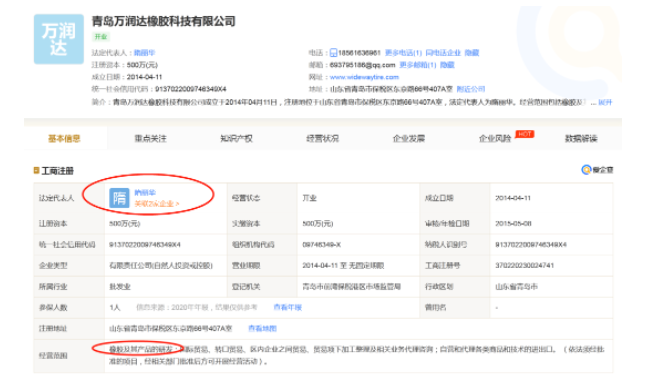
Task: Click the 查看年报 link
Action: (288, 307)
